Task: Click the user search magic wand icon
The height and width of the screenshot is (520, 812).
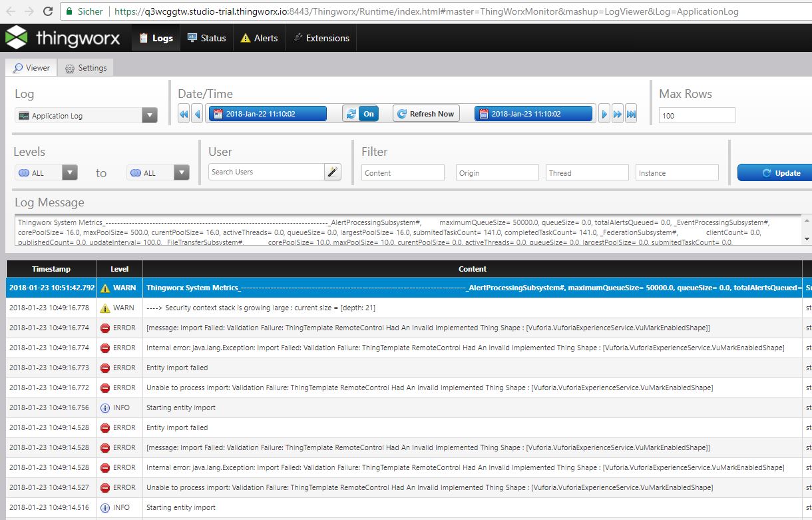Action: (333, 172)
